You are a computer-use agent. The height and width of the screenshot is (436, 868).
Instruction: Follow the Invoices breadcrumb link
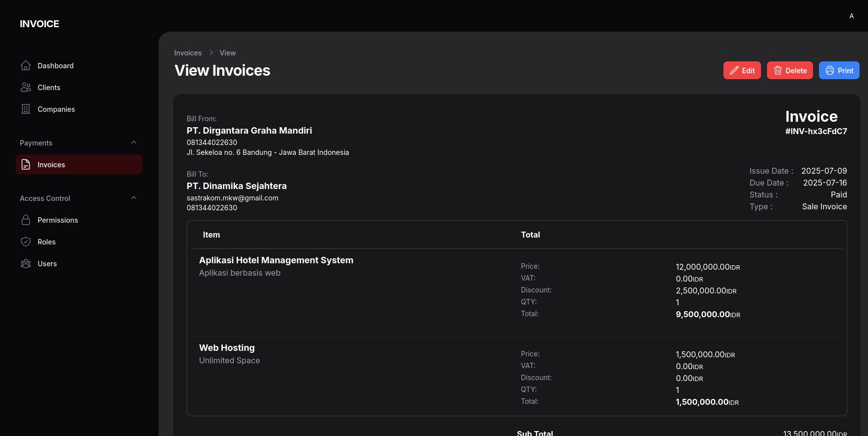click(x=188, y=53)
